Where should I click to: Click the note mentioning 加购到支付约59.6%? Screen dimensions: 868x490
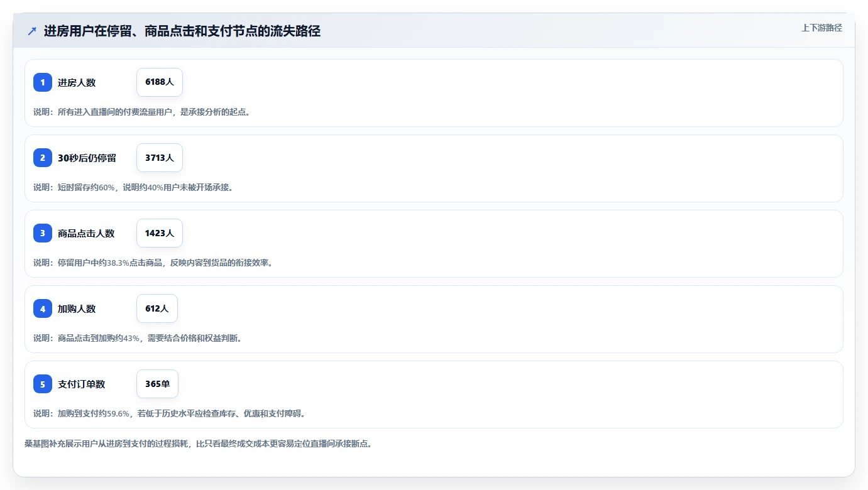[169, 413]
